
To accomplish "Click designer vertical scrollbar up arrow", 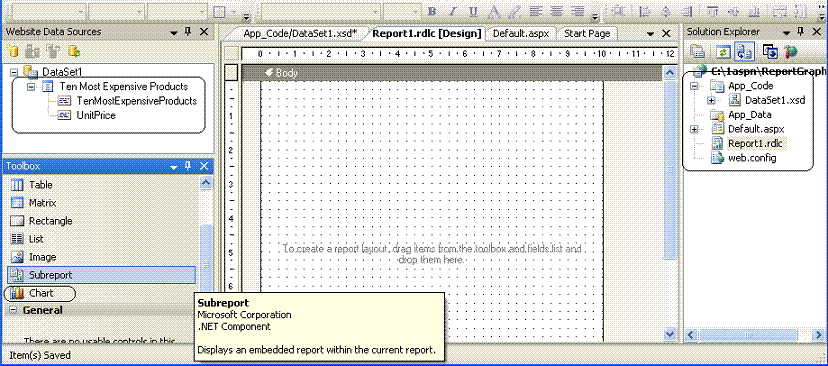I will click(670, 73).
